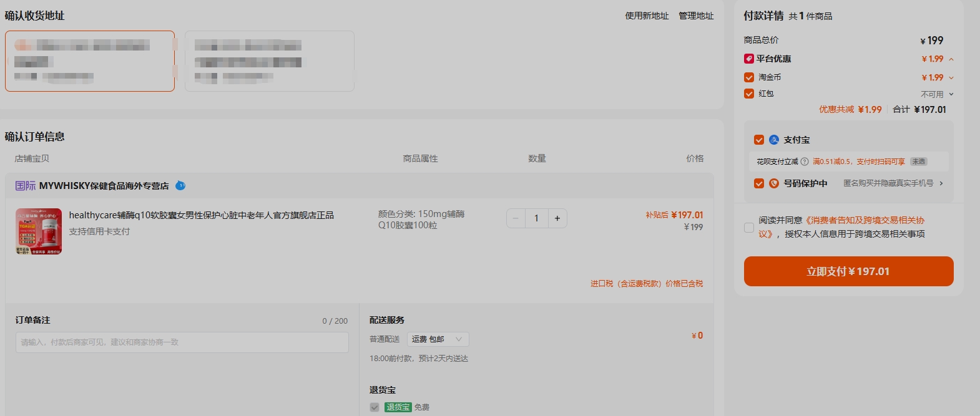This screenshot has height=416, width=980.
Task: Select the first highlighted address card
Action: [x=90, y=61]
